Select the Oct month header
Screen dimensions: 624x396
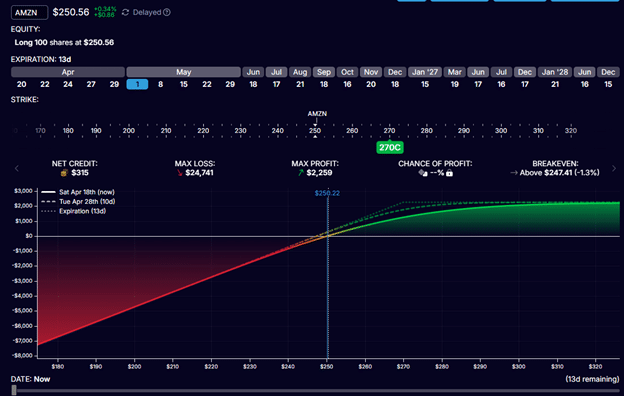click(347, 72)
